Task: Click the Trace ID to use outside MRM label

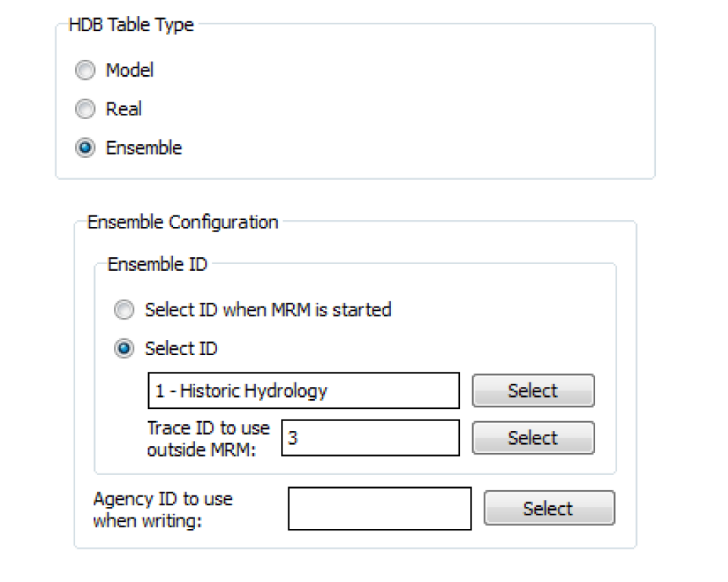Action: 209,438
